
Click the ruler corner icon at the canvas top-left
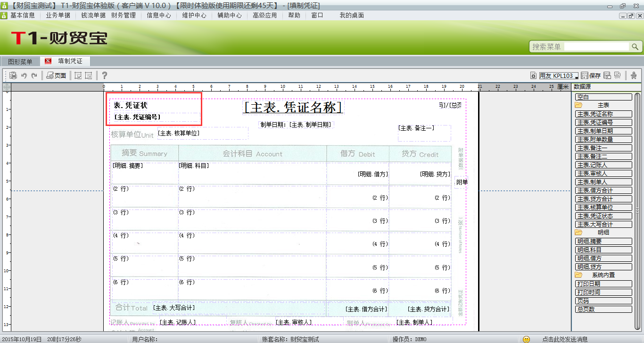pyautogui.click(x=7, y=87)
